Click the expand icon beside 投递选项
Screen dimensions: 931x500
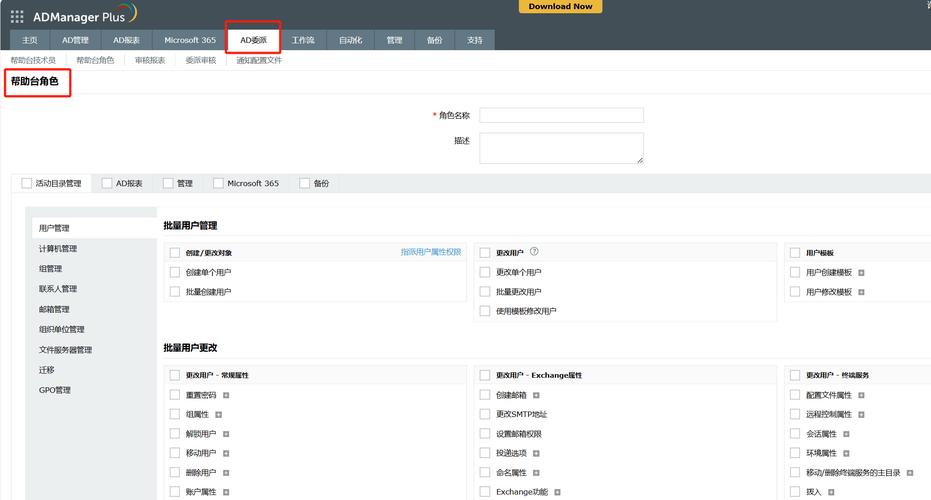[x=536, y=454]
